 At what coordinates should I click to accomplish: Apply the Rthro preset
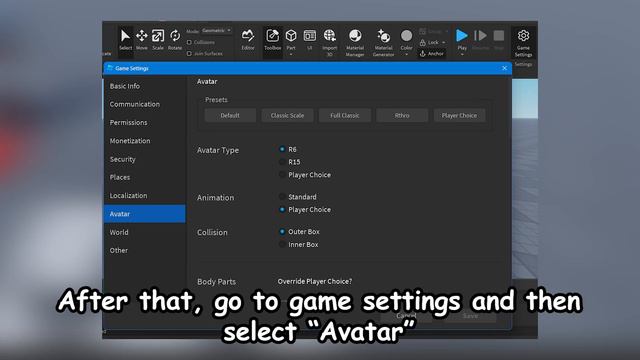[402, 116]
